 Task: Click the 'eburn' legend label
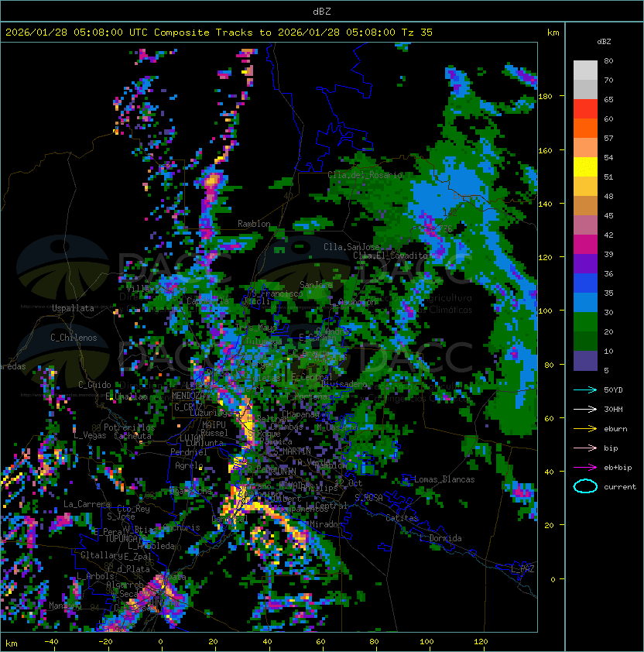coord(615,429)
